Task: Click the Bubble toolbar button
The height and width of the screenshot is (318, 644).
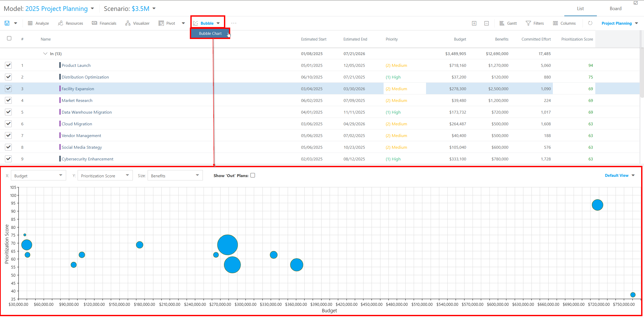Action: (203, 23)
